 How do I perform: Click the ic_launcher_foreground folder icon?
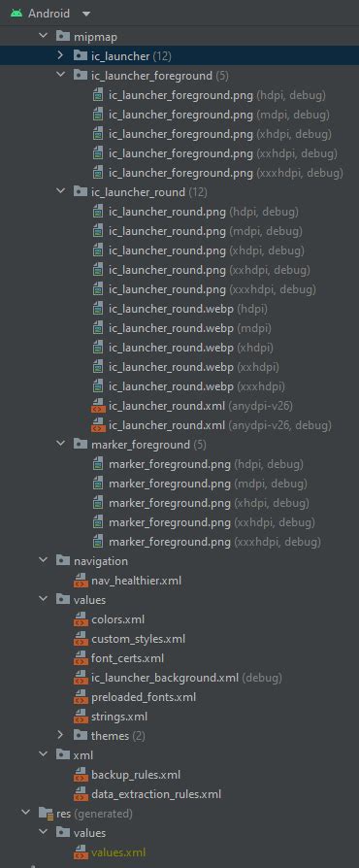pyautogui.click(x=81, y=76)
